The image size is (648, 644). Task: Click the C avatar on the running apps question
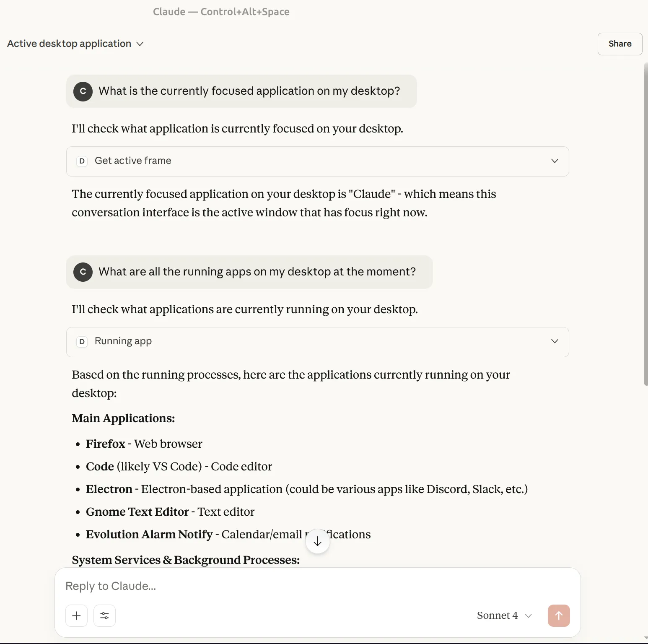[83, 272]
